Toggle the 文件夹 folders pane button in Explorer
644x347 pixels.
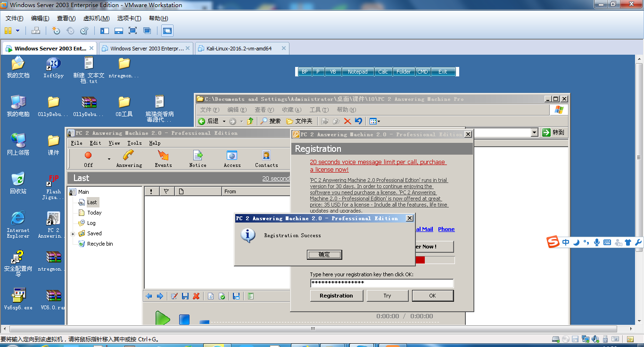[299, 121]
